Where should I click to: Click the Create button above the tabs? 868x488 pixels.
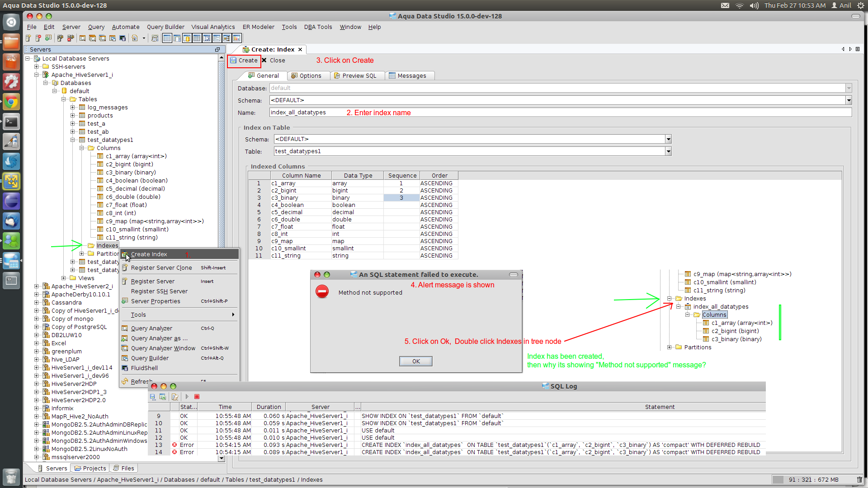pos(244,61)
